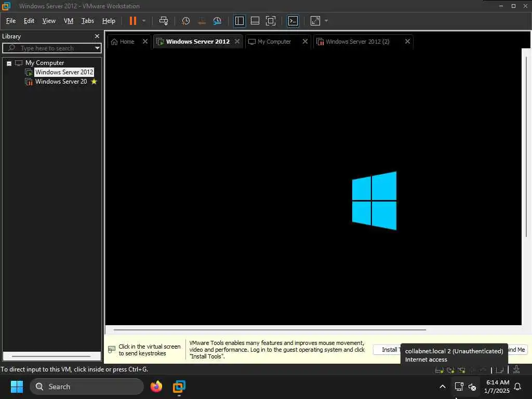
Task: Open the notifications bell
Action: point(517,387)
